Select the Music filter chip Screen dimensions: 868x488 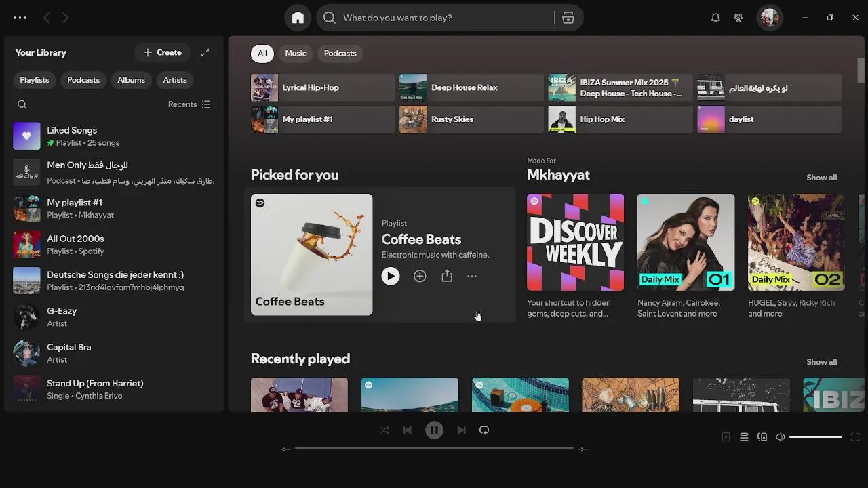click(x=296, y=54)
